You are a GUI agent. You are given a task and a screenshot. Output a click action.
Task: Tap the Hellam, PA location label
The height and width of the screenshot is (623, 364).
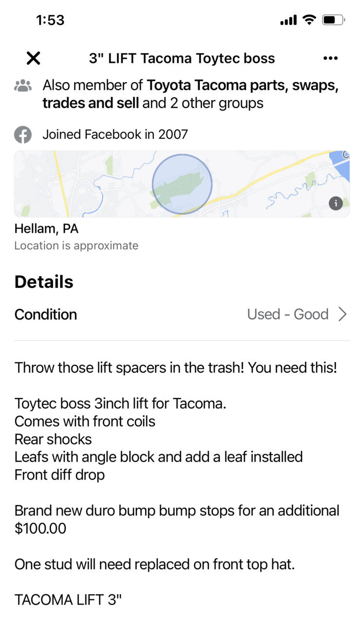coord(46,228)
